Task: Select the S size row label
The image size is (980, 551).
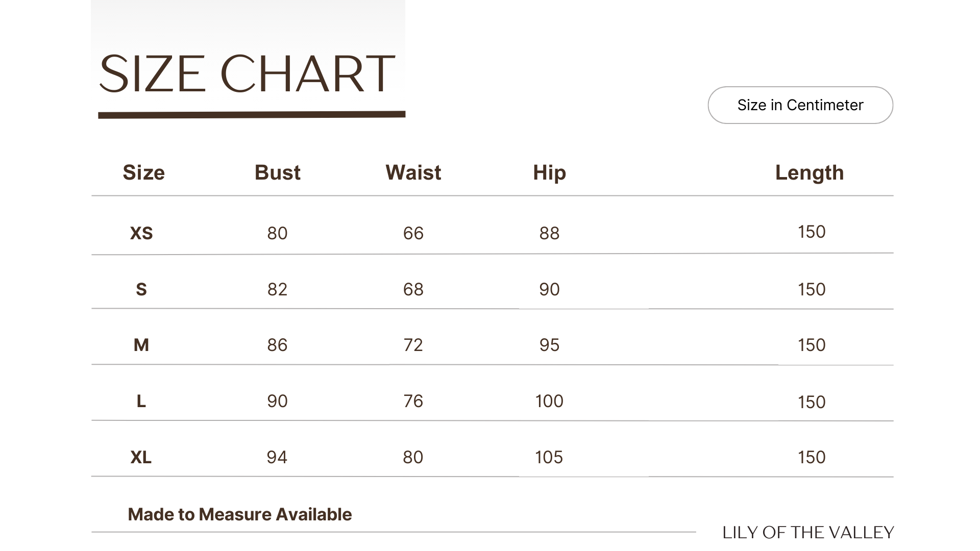Action: pos(141,289)
